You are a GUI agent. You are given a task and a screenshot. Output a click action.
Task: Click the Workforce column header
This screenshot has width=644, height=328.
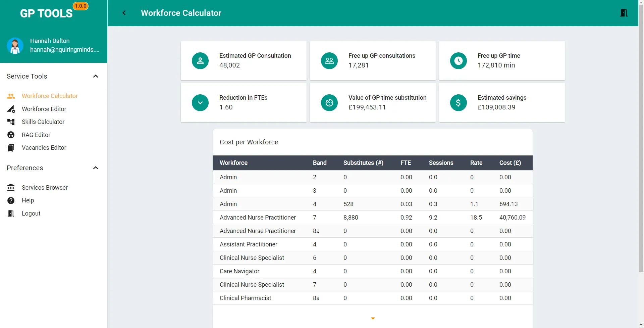pyautogui.click(x=233, y=163)
